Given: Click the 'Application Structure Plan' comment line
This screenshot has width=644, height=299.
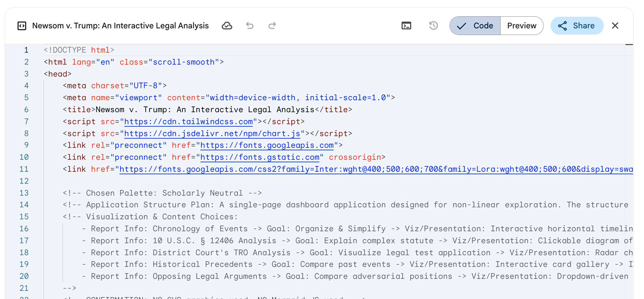Looking at the screenshot, I should [345, 205].
